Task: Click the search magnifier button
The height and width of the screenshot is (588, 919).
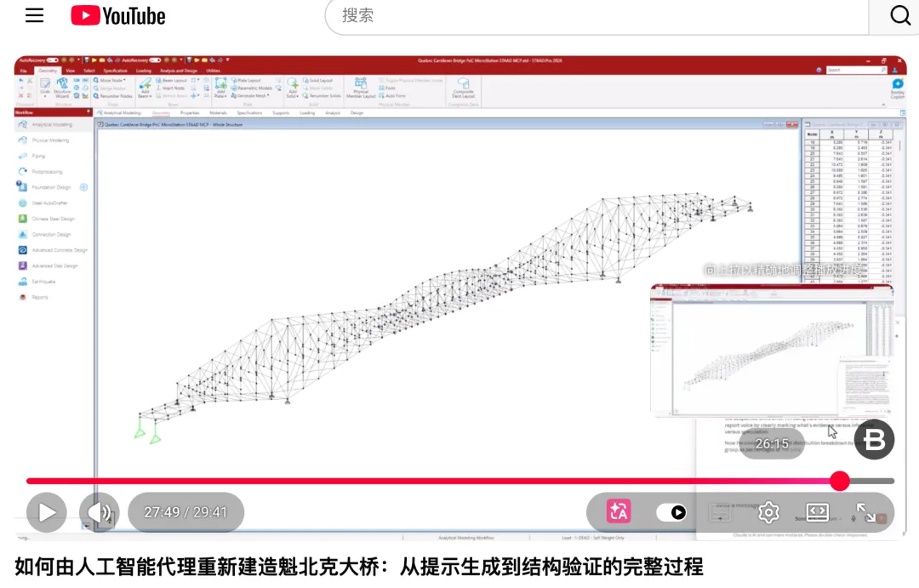Action: (x=900, y=15)
